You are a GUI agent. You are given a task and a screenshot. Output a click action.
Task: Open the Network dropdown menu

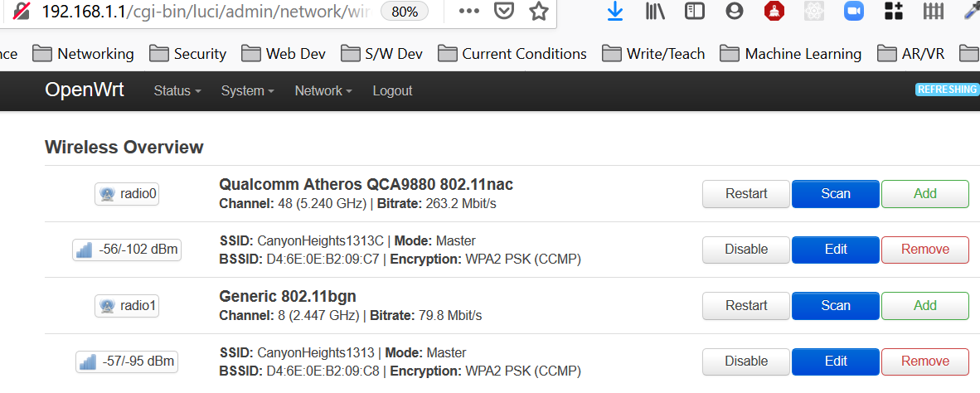pyautogui.click(x=323, y=90)
